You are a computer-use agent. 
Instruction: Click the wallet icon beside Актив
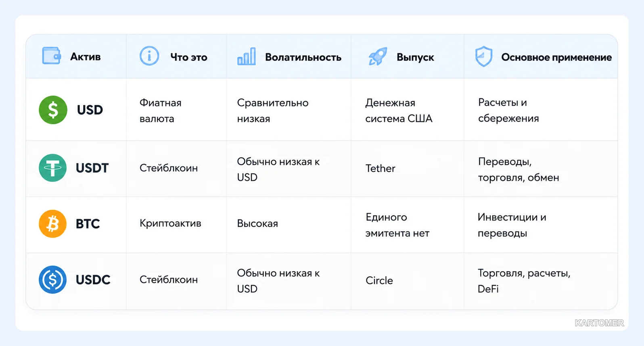coord(52,56)
